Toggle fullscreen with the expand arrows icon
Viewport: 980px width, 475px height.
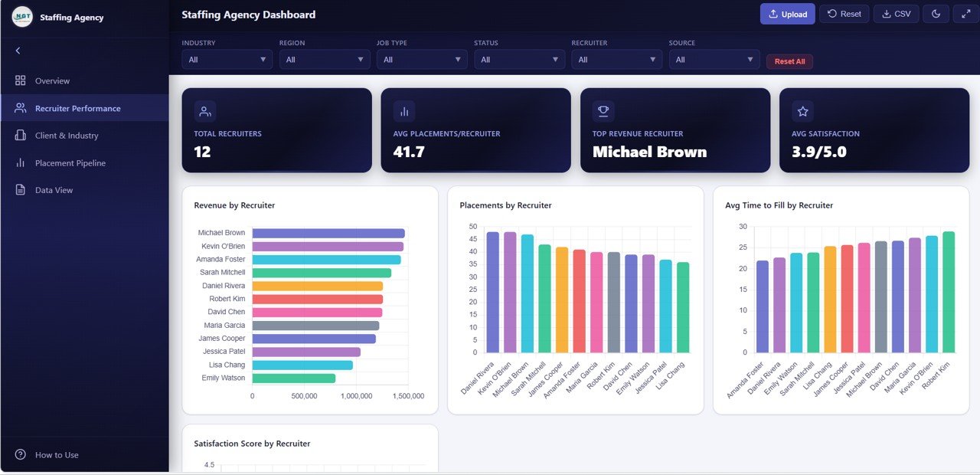click(966, 13)
